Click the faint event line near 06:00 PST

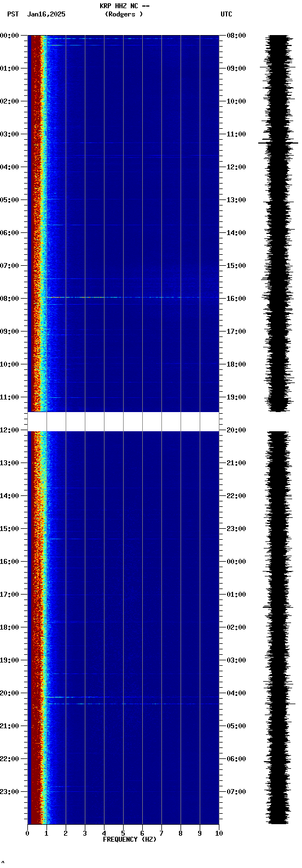click(x=132, y=225)
